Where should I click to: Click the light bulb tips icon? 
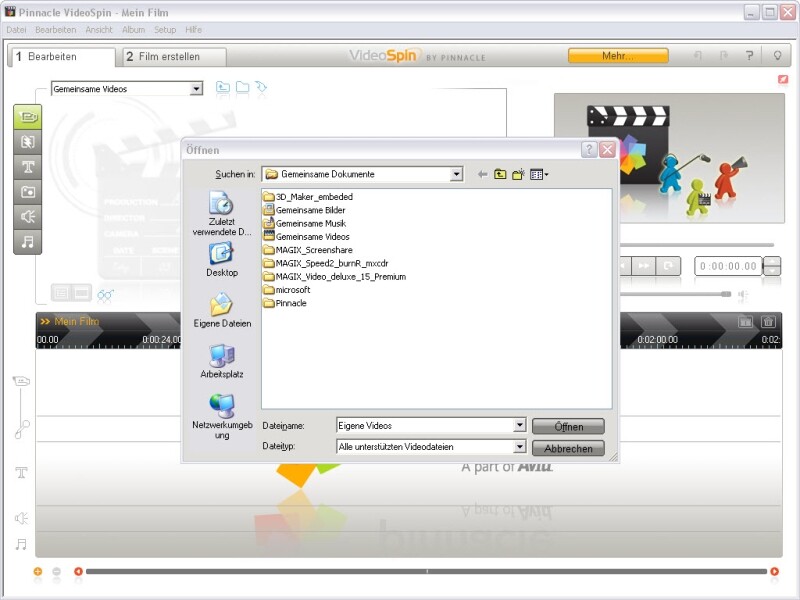click(x=777, y=55)
